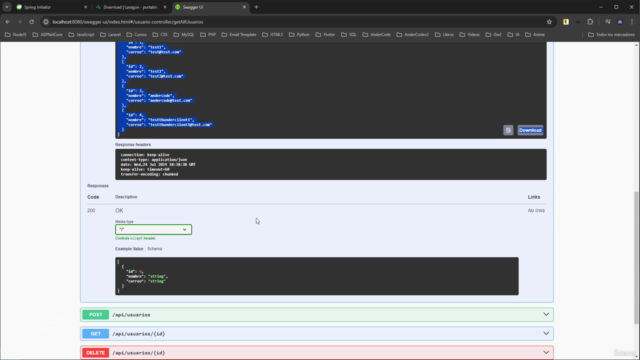The height and width of the screenshot is (360, 640).
Task: Click the page vertical scrollbar thumb
Action: click(x=637, y=257)
